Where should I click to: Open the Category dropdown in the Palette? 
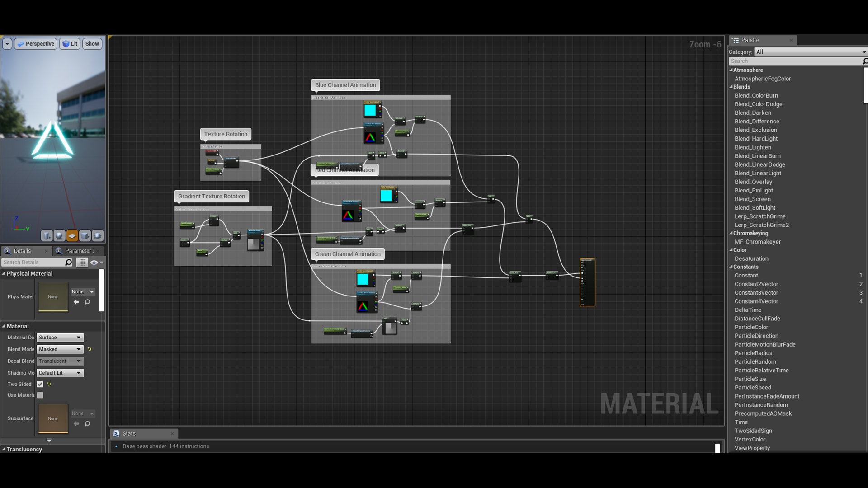[x=809, y=52]
